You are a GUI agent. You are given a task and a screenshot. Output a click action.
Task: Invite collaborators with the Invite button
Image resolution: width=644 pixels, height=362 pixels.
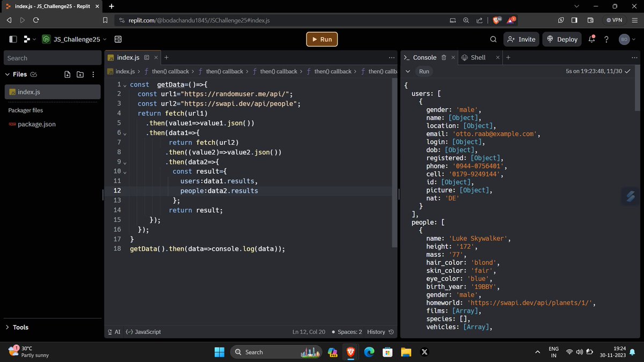(521, 39)
